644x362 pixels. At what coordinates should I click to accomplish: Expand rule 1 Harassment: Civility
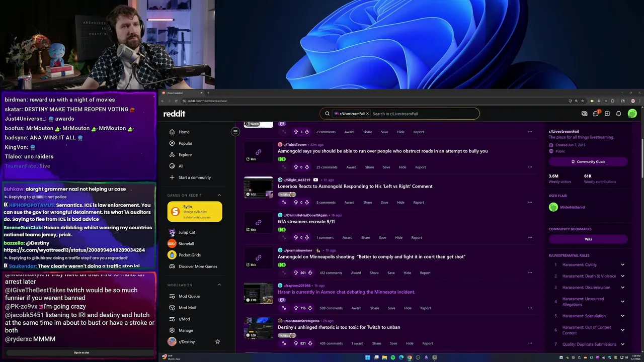(622, 265)
